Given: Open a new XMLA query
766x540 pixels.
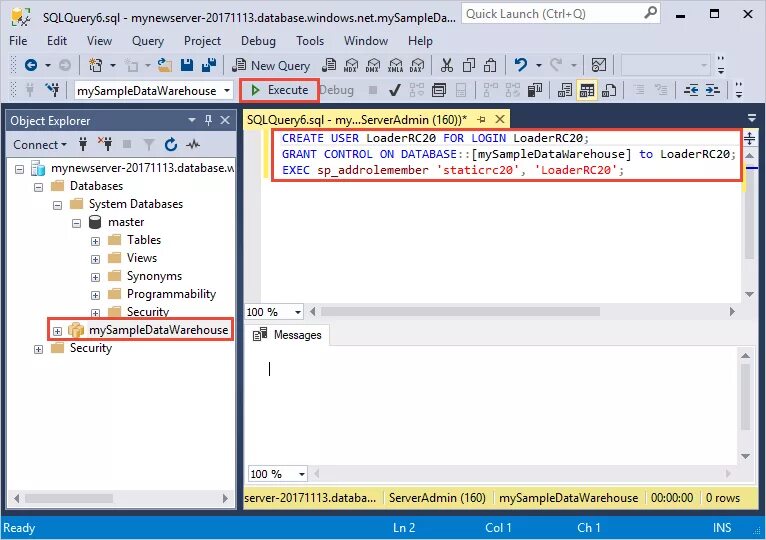Looking at the screenshot, I should [x=395, y=65].
